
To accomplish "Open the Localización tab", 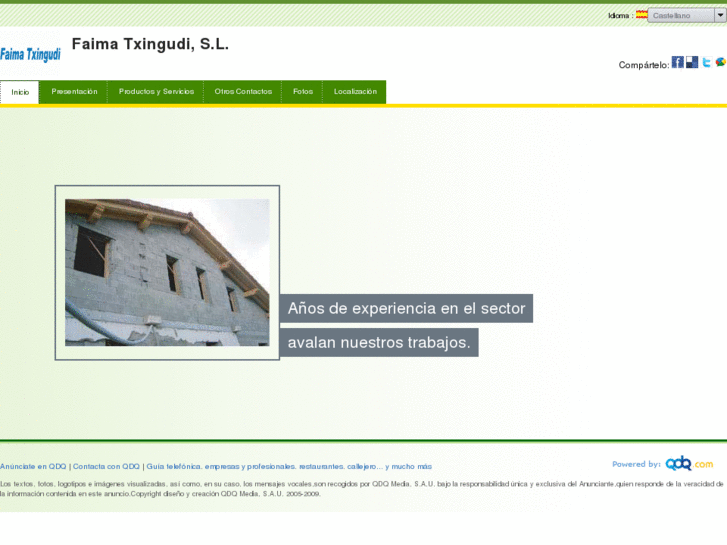I will 355,91.
